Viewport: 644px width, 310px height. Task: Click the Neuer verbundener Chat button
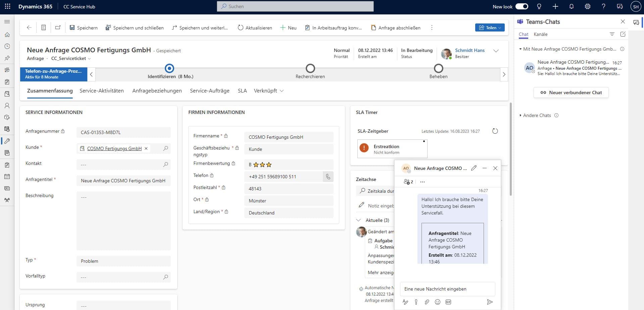coord(571,92)
